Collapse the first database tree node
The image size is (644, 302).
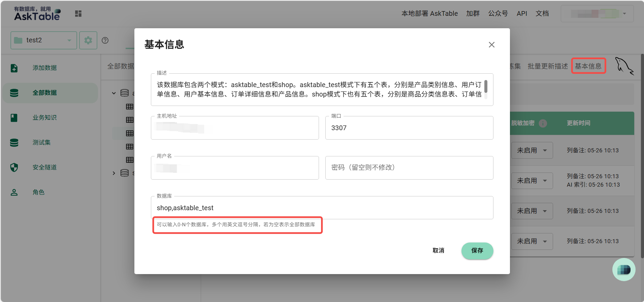coord(114,93)
